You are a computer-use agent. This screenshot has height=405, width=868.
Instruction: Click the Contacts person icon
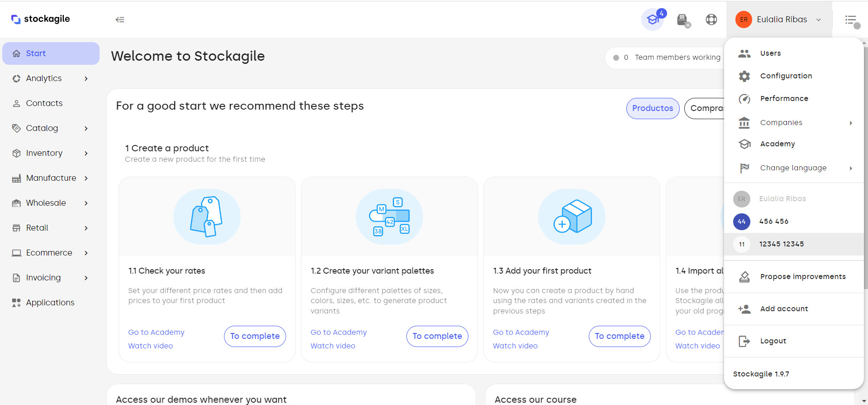point(17,103)
